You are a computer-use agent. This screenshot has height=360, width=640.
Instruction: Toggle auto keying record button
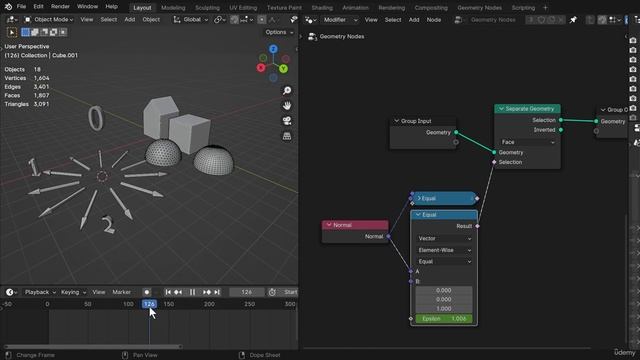(147, 292)
